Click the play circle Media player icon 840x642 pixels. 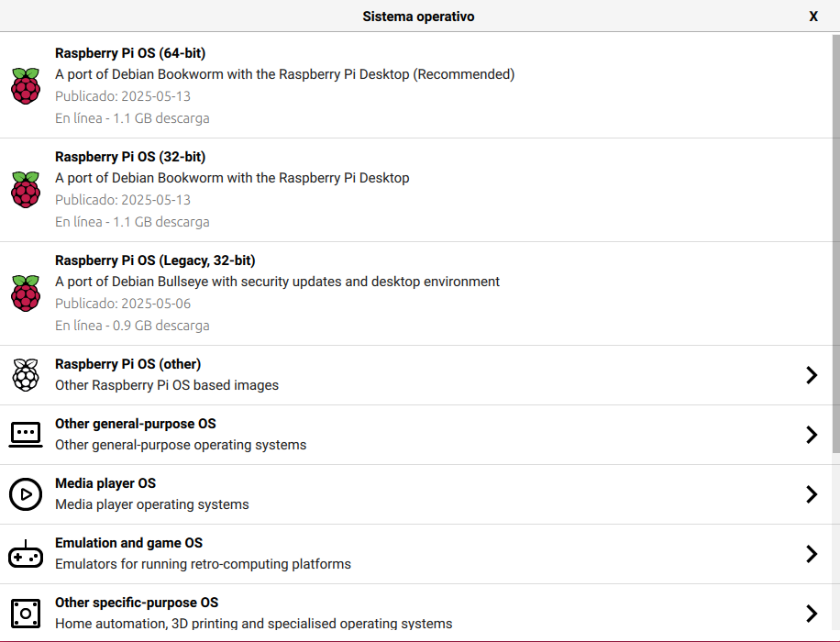click(26, 494)
